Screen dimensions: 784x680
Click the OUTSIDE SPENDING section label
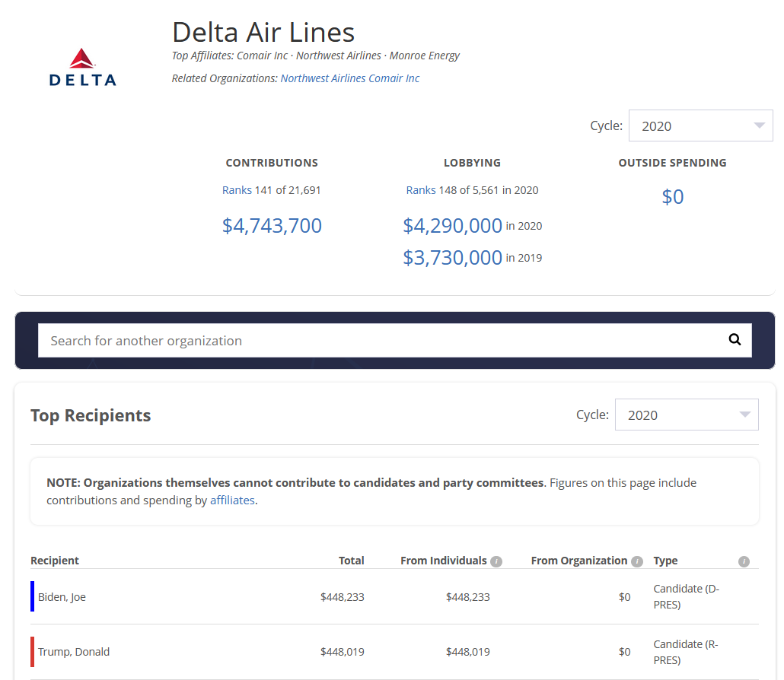pyautogui.click(x=673, y=163)
